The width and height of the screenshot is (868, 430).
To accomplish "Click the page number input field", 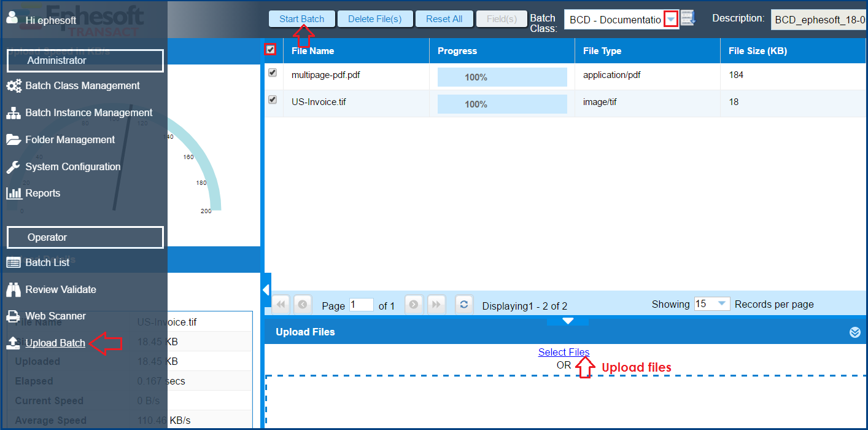I will click(362, 305).
